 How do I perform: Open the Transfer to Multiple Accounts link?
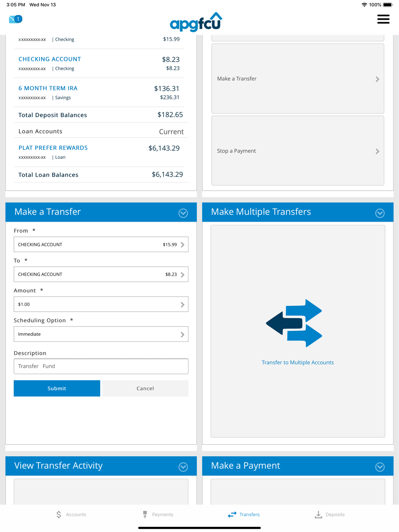[x=298, y=363]
